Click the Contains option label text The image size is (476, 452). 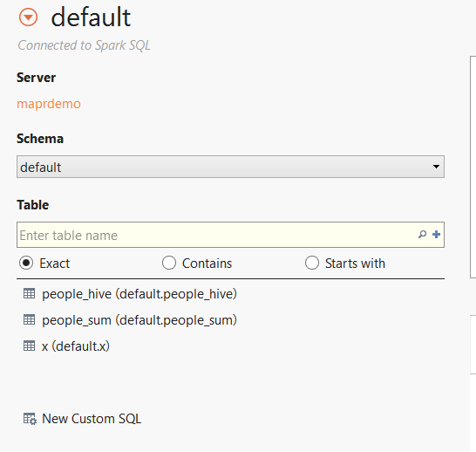tap(207, 263)
